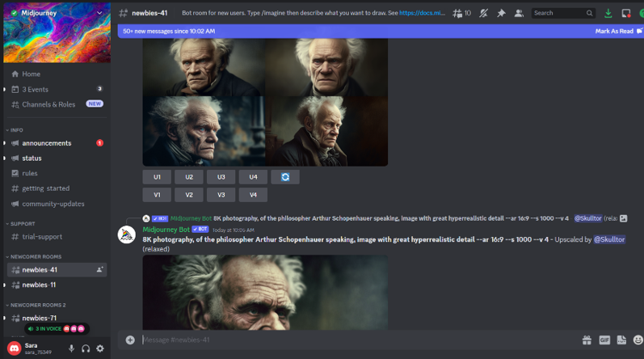Open the upscaled Schopenhauer image

265,293
